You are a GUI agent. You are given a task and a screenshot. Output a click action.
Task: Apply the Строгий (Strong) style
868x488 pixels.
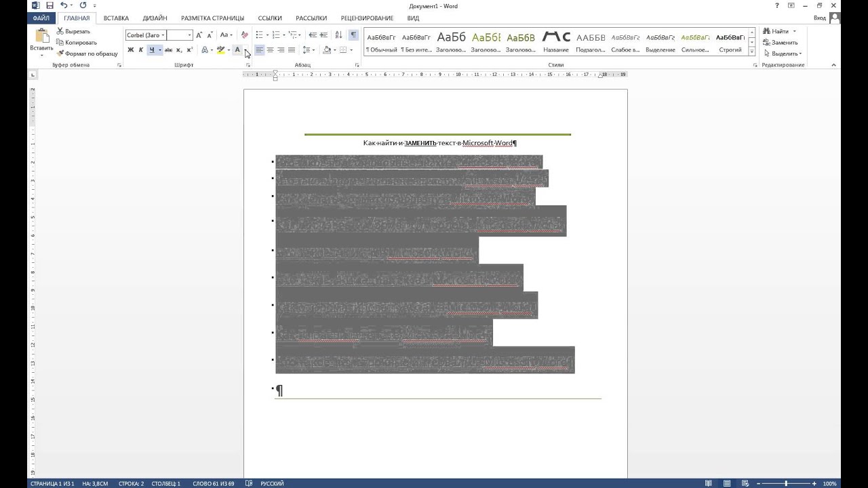point(730,43)
